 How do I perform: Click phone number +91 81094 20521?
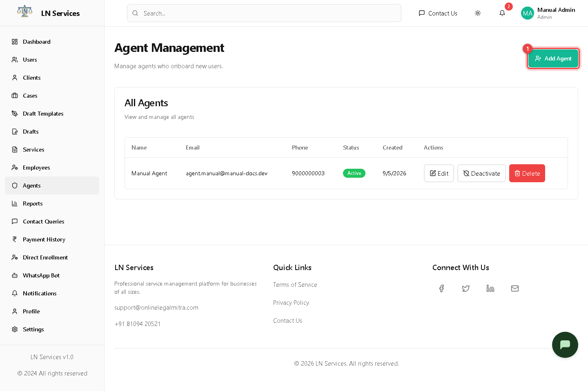coord(138,324)
